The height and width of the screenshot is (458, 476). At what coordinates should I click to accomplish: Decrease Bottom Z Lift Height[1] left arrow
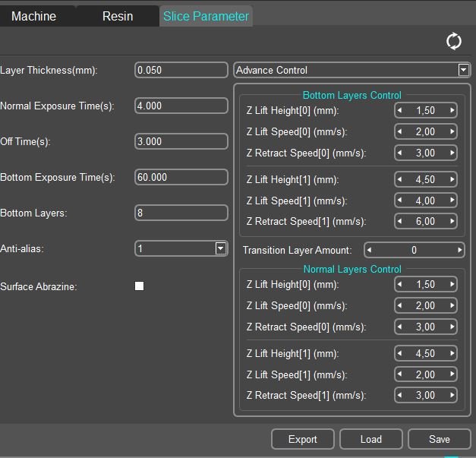[400, 180]
